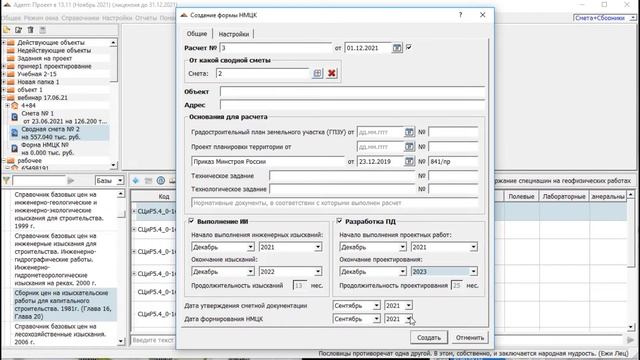The height and width of the screenshot is (360, 640).
Task: Open Окончание изысканий year 2022 dropdown
Action: pyautogui.click(x=318, y=271)
